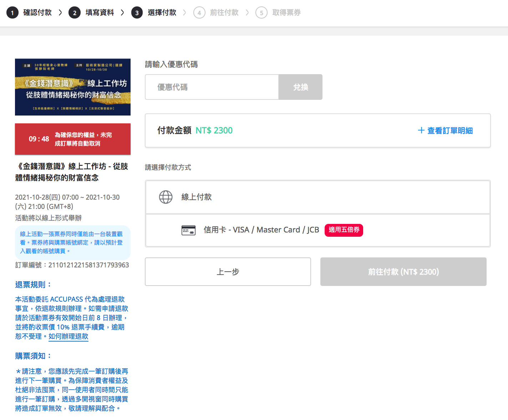Click the credit card icon

click(188, 230)
